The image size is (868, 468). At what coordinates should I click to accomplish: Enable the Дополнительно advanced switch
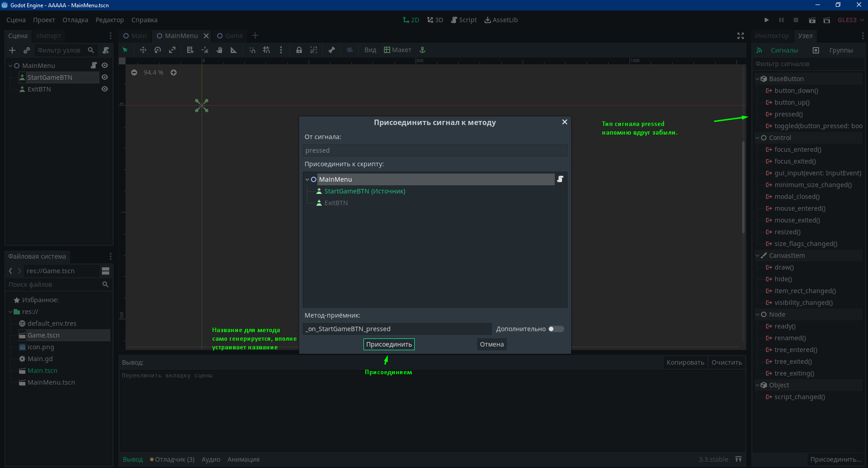pyautogui.click(x=556, y=329)
